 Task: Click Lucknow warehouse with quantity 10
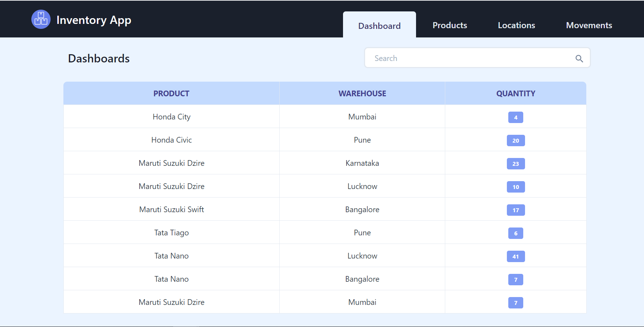click(362, 186)
